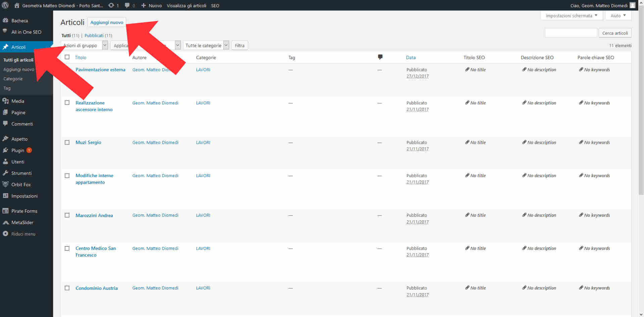644x317 pixels.
Task: Open the updates icon in admin bar
Action: point(111,5)
